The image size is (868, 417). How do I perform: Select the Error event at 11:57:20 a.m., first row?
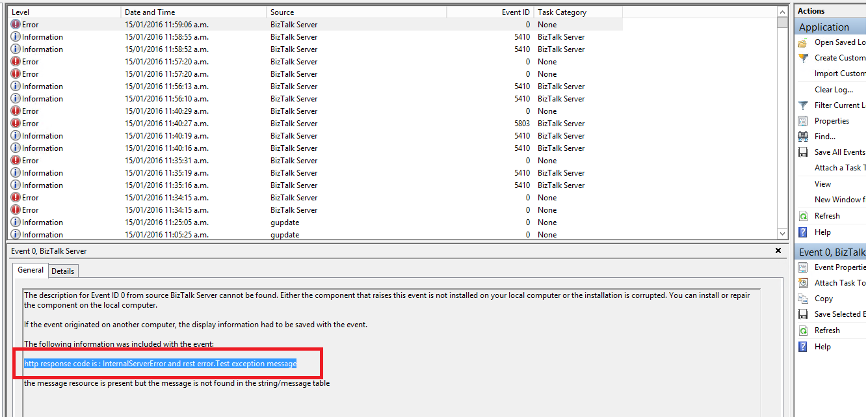tap(315, 62)
